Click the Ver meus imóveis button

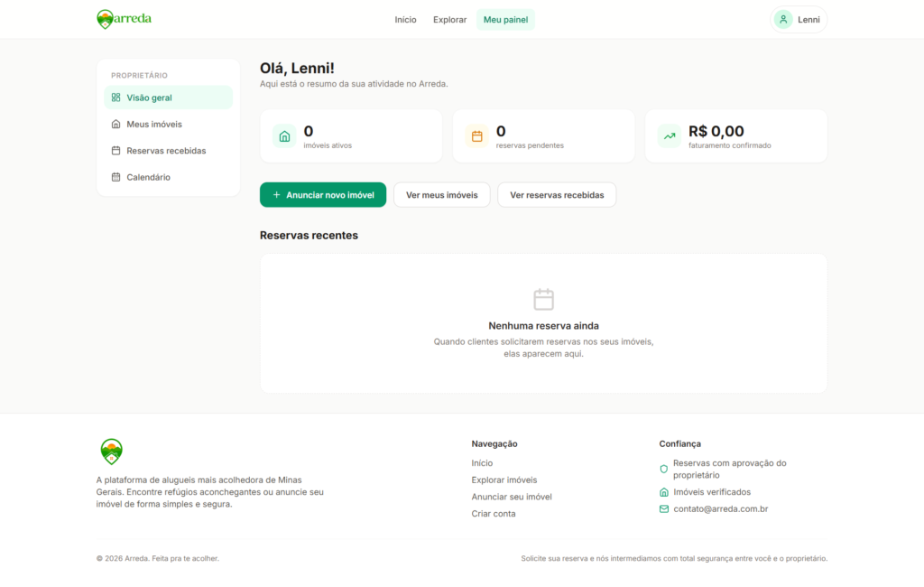(442, 195)
